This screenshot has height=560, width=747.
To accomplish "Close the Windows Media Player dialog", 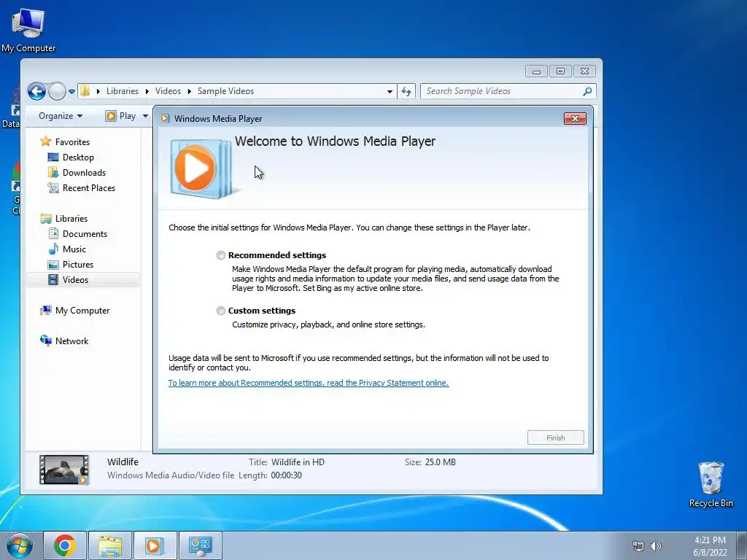I will [x=575, y=119].
